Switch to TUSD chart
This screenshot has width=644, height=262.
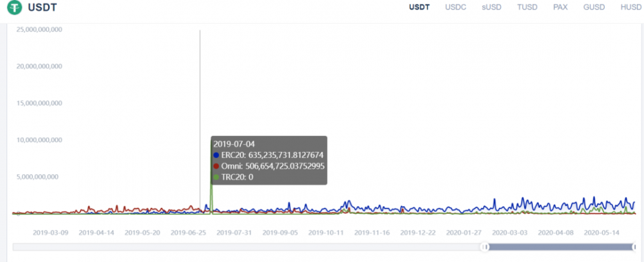click(x=529, y=7)
